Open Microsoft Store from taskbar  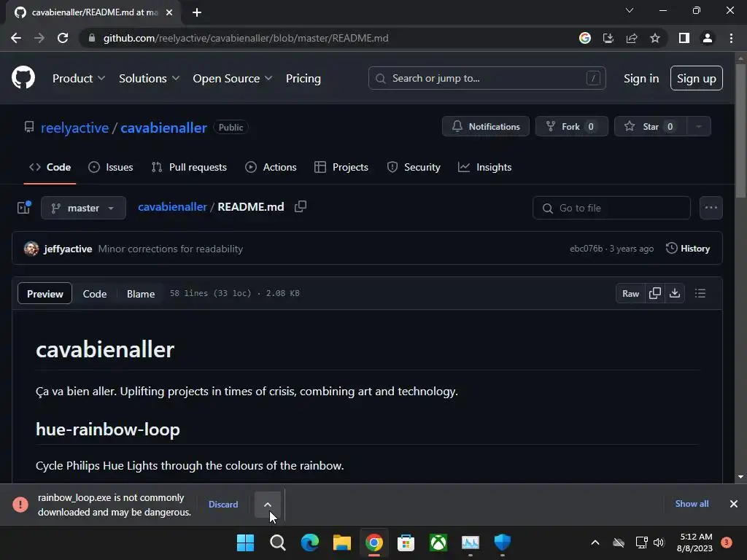point(406,542)
